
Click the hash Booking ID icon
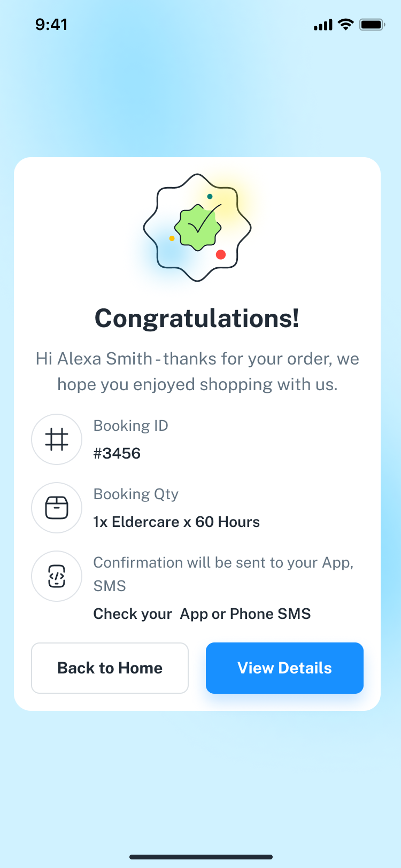pyautogui.click(x=57, y=439)
